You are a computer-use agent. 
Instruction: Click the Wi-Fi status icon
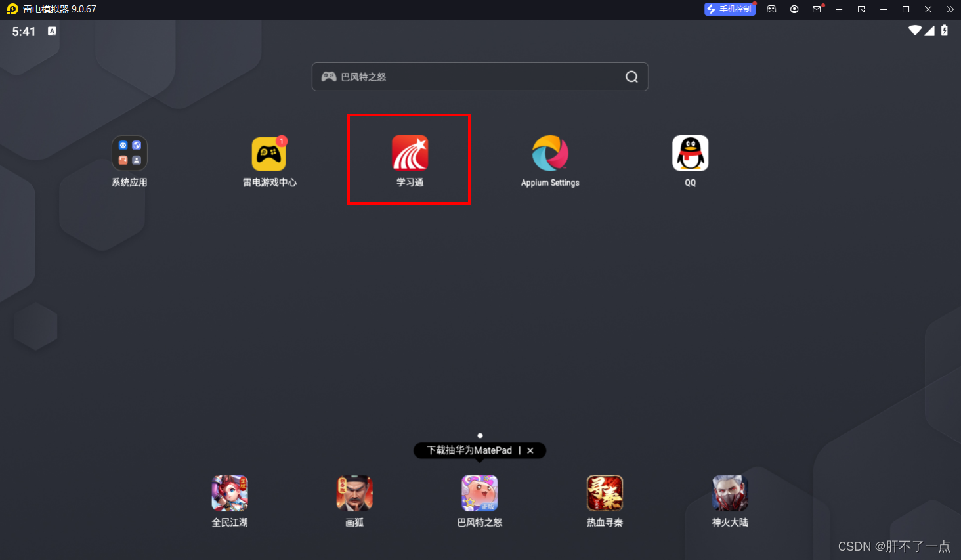[915, 30]
